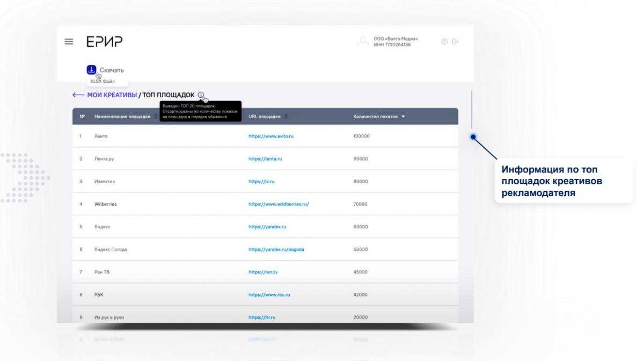The width and height of the screenshot is (644, 361).
Task: Open the https://lenta.ru link
Action: coord(265,159)
